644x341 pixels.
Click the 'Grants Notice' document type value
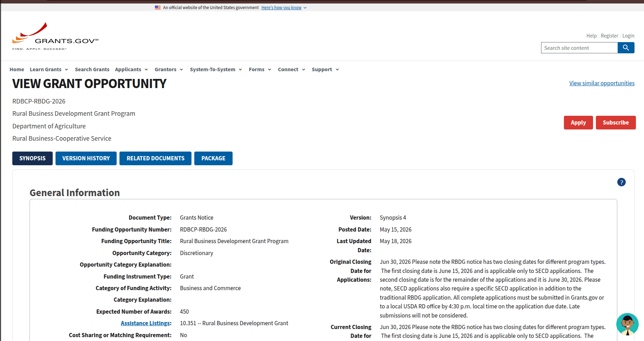[196, 218]
